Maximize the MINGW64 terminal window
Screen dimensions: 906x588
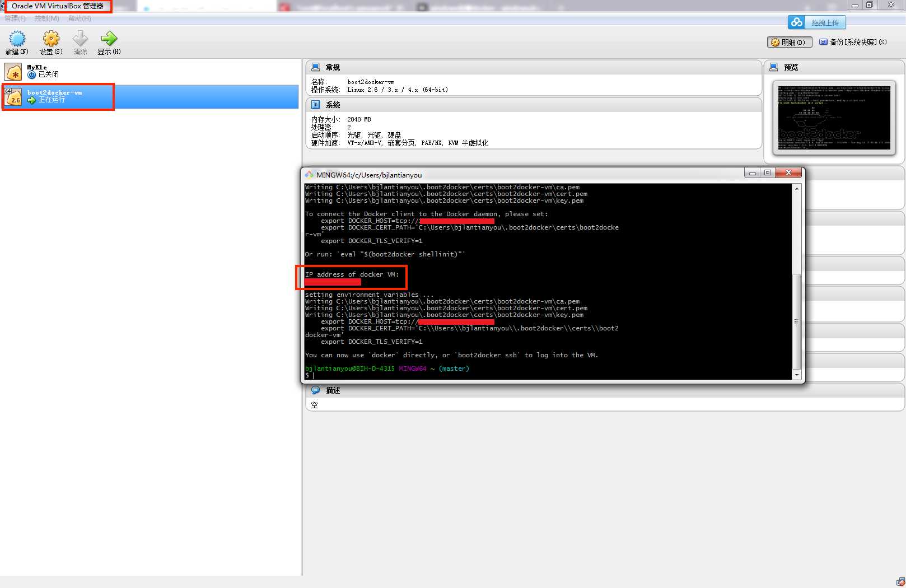coord(768,173)
